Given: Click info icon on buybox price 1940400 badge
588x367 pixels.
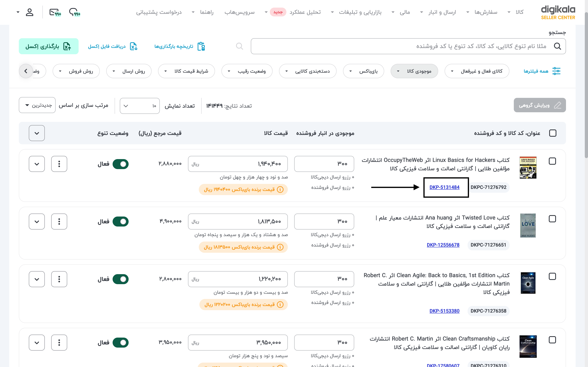Looking at the screenshot, I should pyautogui.click(x=280, y=189).
